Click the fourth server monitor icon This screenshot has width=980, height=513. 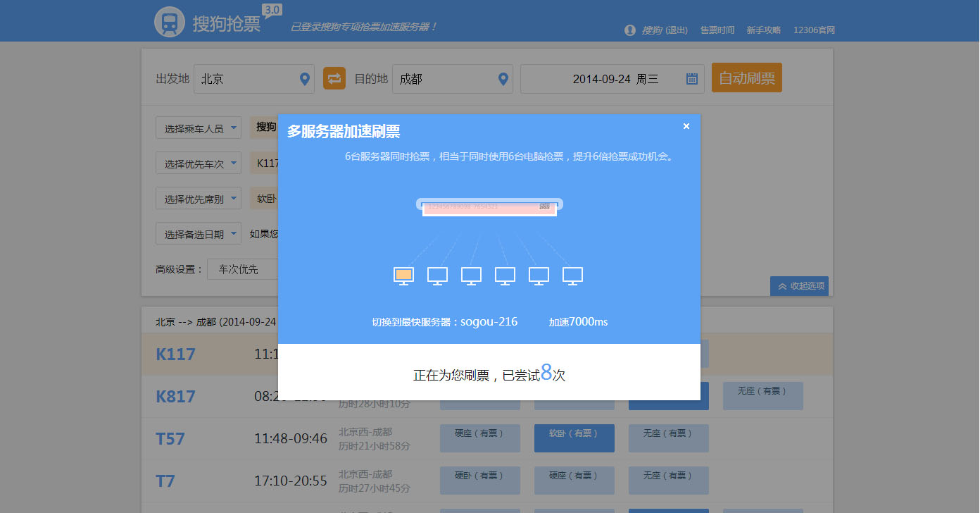click(x=505, y=276)
